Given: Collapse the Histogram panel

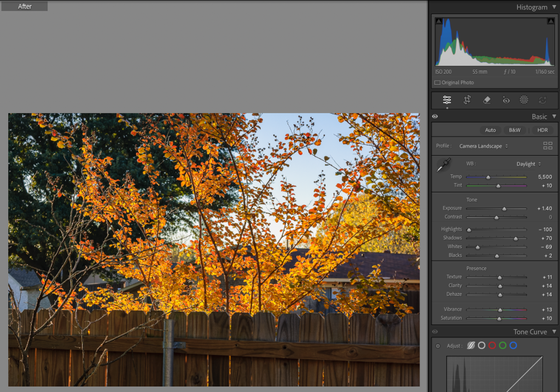Looking at the screenshot, I should pos(553,7).
